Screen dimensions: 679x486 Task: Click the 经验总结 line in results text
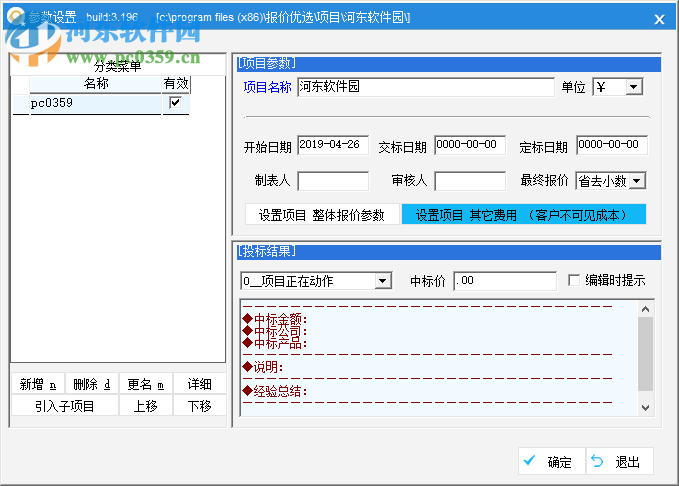point(275,391)
